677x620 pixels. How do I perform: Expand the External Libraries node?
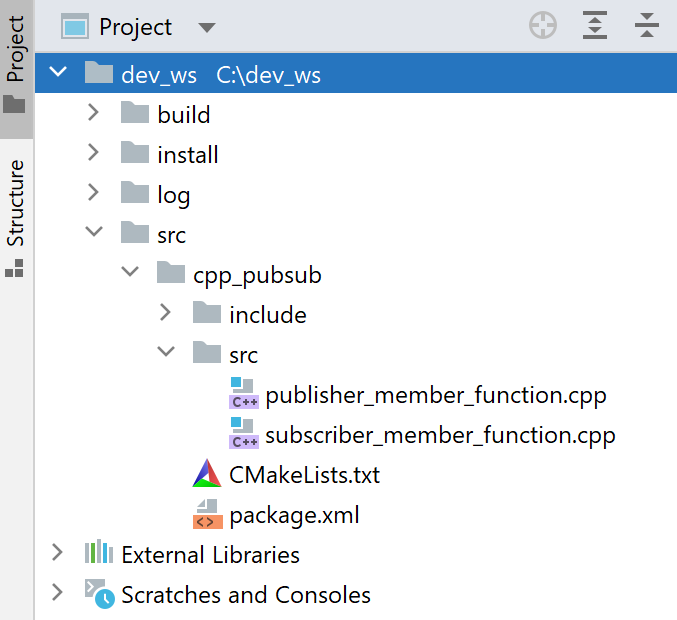[58, 553]
